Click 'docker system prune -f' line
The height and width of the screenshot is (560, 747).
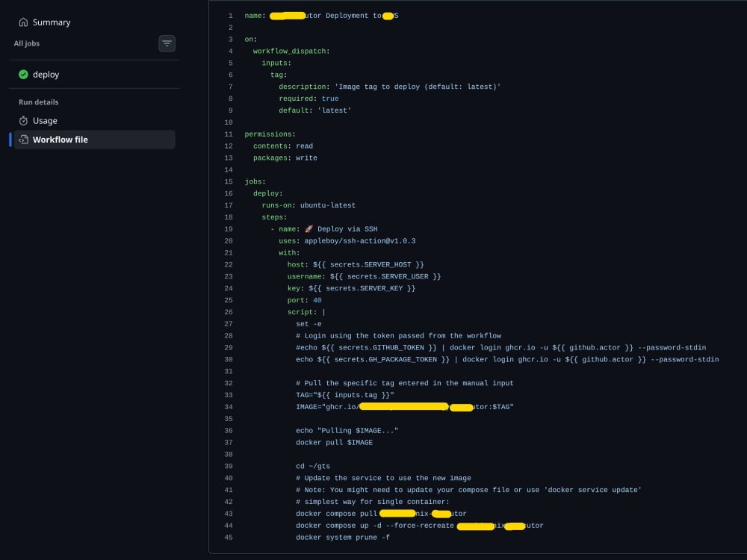tap(343, 538)
